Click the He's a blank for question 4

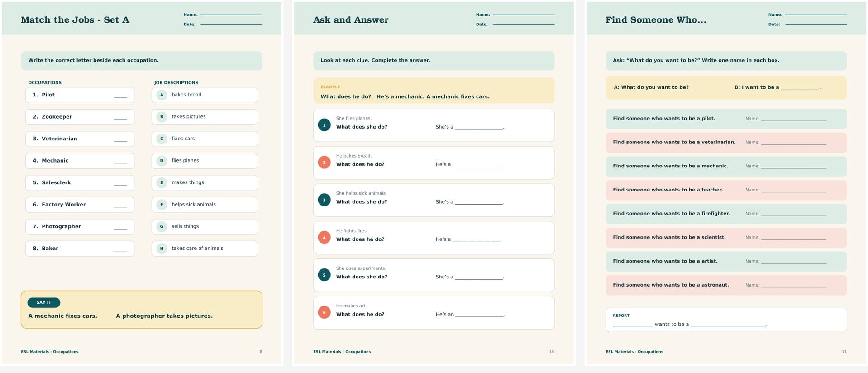[x=477, y=240]
